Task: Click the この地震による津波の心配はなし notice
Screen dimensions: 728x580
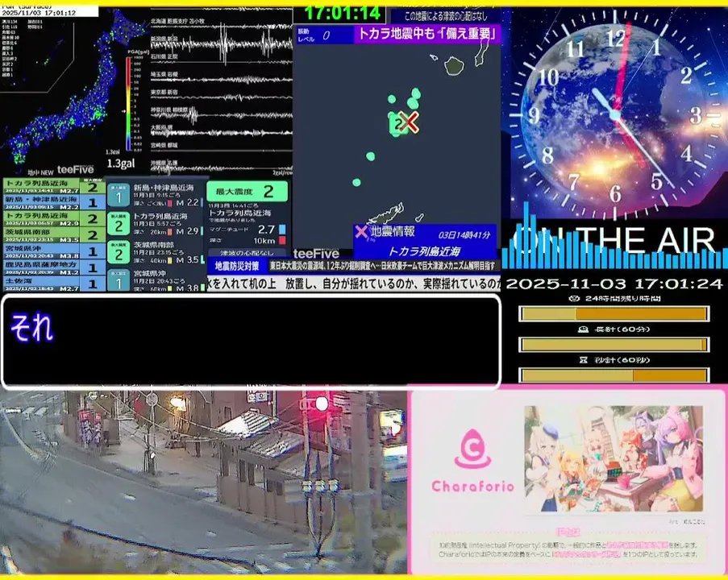Action: pos(446,16)
